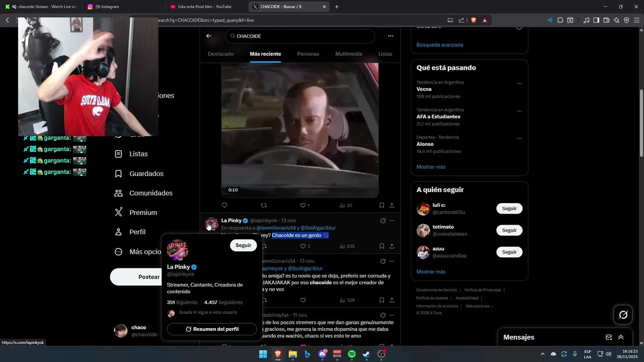Open the browser hamburger menu
The width and height of the screenshot is (644, 362).
636,20
